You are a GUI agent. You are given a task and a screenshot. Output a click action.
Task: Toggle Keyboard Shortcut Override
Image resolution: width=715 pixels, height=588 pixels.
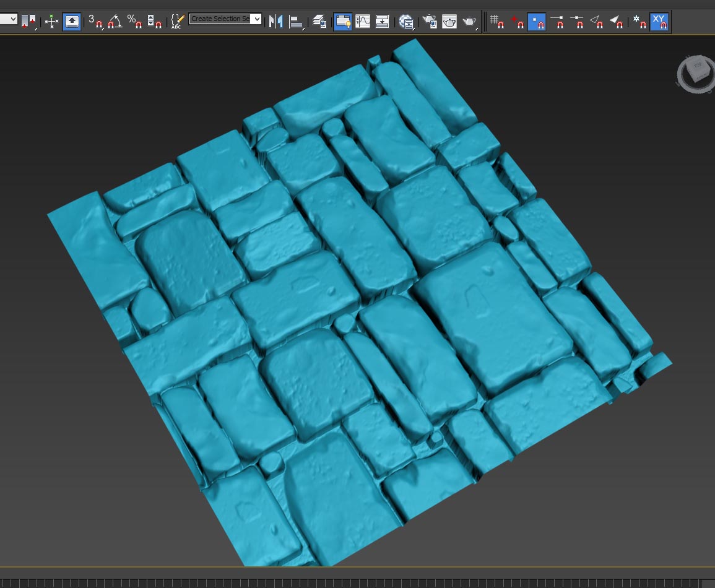72,22
